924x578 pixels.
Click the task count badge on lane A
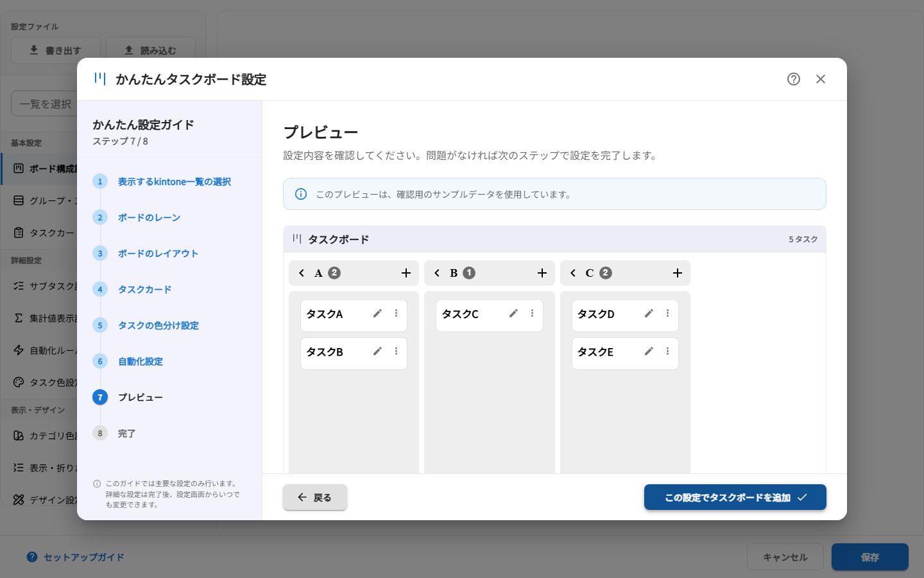[334, 273]
